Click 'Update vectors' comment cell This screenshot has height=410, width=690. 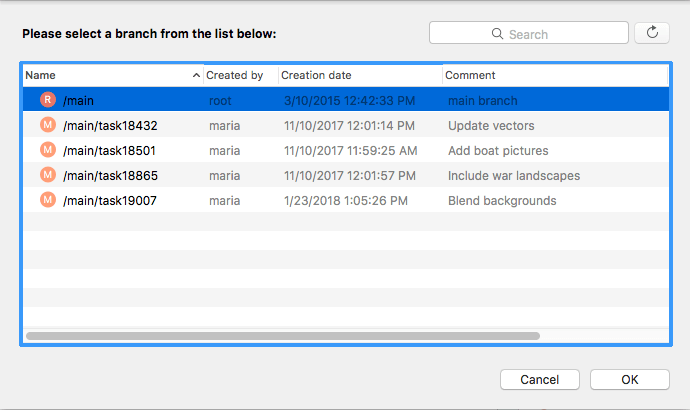tap(491, 126)
